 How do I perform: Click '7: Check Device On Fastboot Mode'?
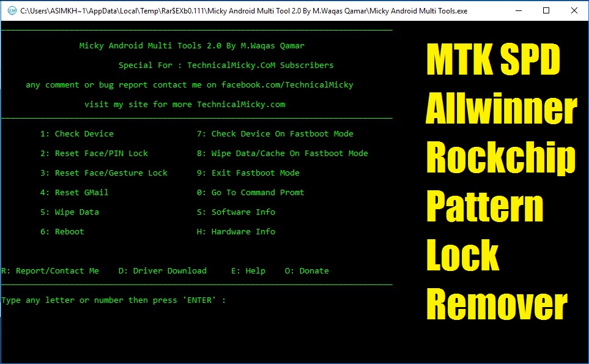click(x=275, y=134)
